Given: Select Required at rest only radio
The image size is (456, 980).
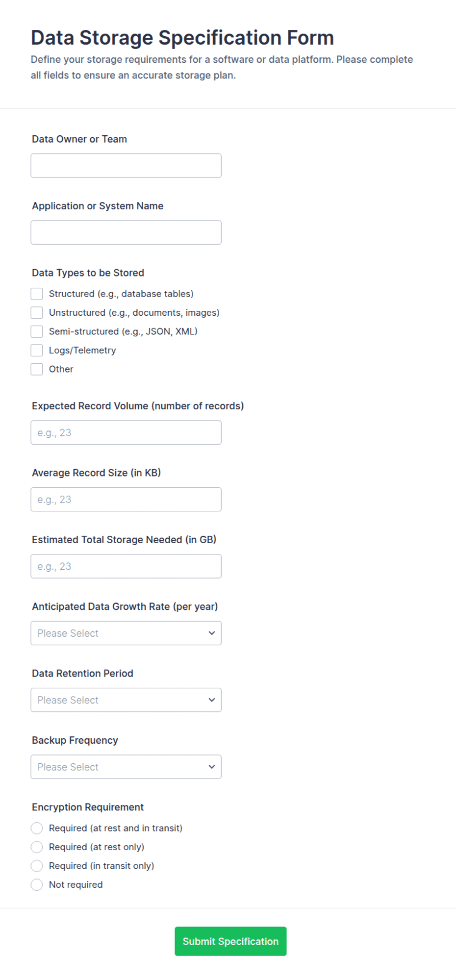Looking at the screenshot, I should pyautogui.click(x=37, y=847).
